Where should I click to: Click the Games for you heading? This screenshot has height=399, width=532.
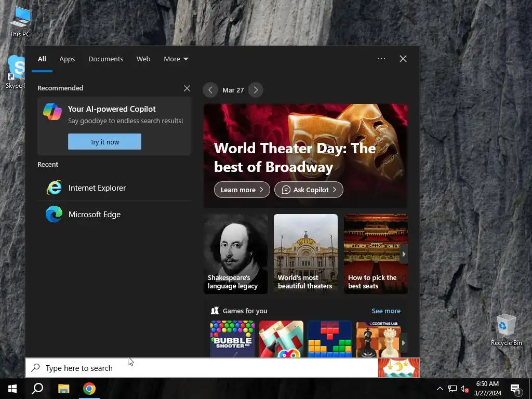coord(245,311)
